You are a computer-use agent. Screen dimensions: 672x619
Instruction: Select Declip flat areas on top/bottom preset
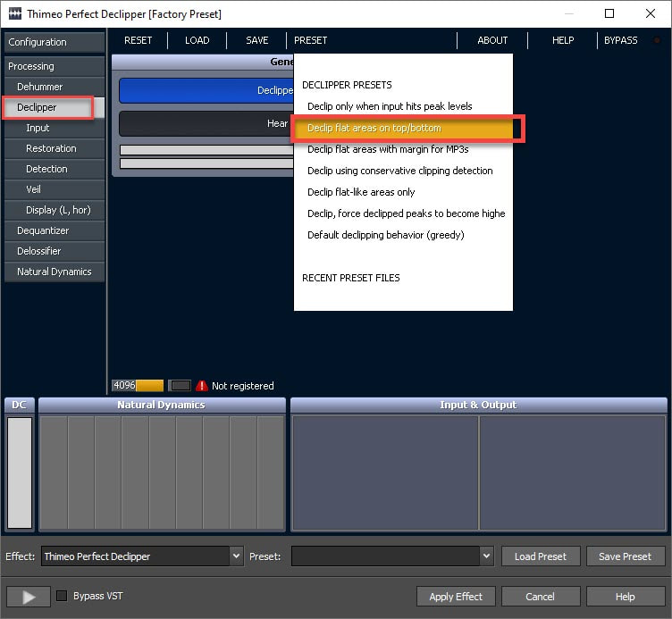coord(403,128)
